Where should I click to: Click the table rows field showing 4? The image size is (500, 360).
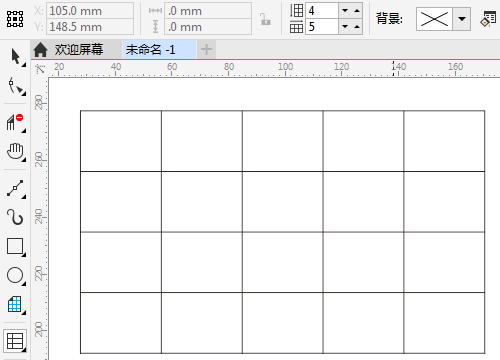coord(322,11)
